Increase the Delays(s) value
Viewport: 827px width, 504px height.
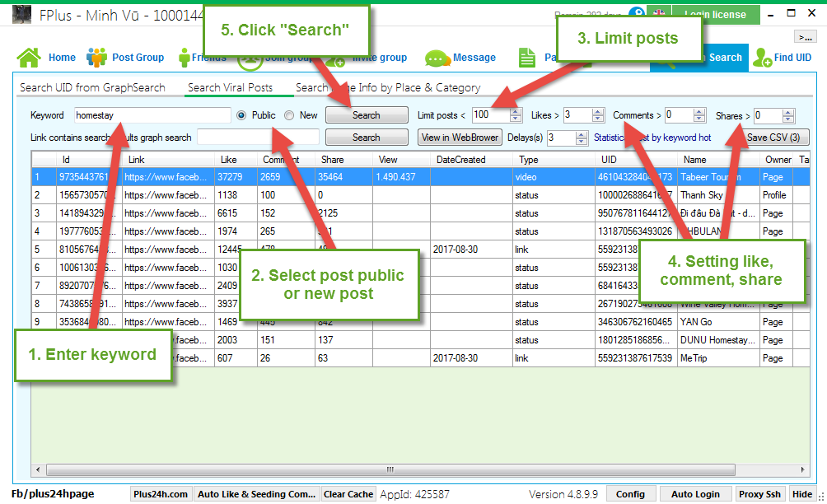582,134
